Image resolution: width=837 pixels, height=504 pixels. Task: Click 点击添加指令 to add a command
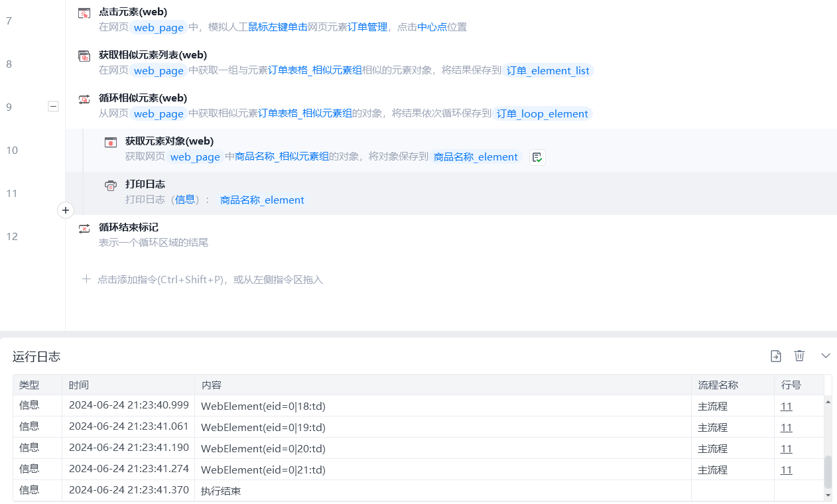click(x=210, y=280)
